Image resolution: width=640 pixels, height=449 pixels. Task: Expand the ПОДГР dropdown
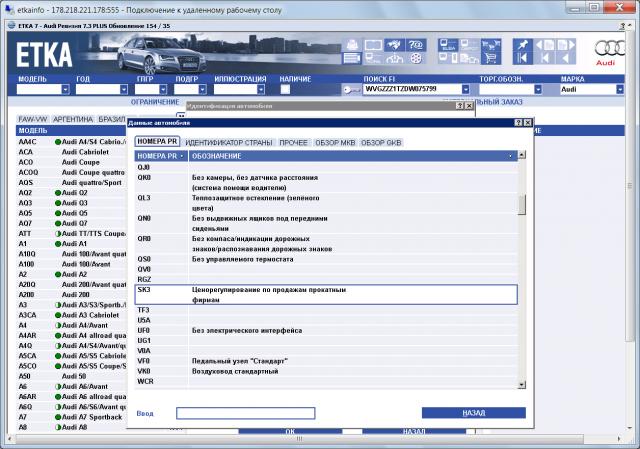click(202, 89)
